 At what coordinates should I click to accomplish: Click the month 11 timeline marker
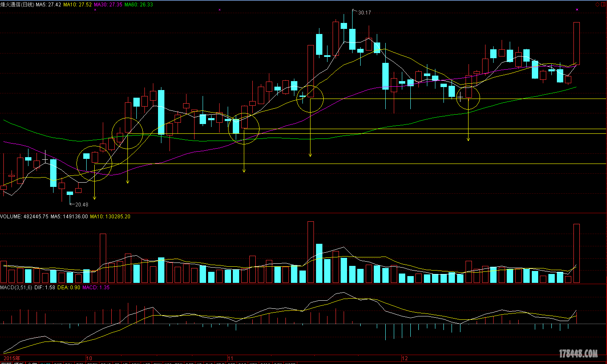(231, 358)
